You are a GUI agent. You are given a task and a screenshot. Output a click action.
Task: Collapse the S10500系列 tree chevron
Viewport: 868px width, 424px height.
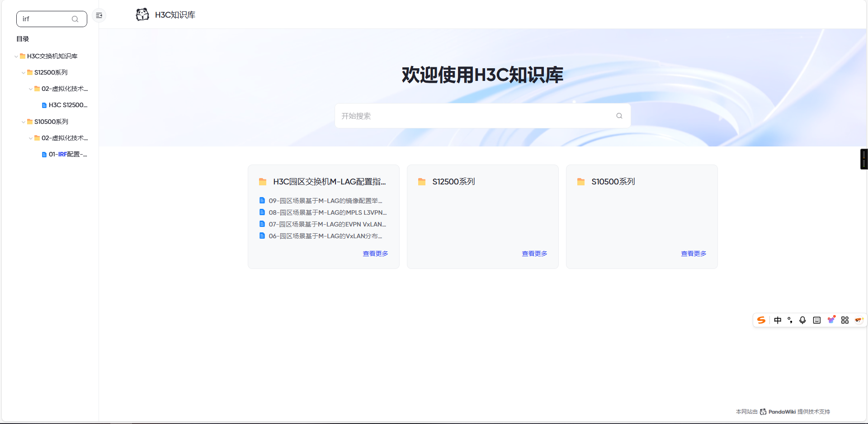coord(24,122)
